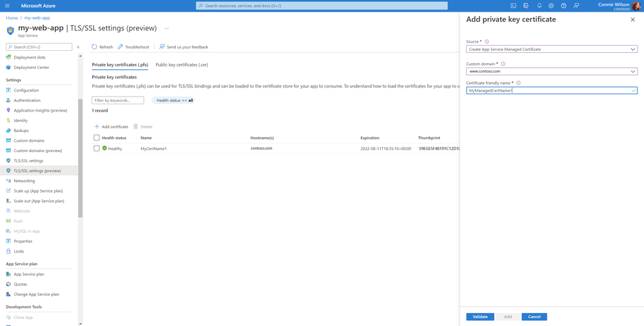Viewport: 644px width, 326px height.
Task: Open Health status == all filter
Action: click(175, 100)
